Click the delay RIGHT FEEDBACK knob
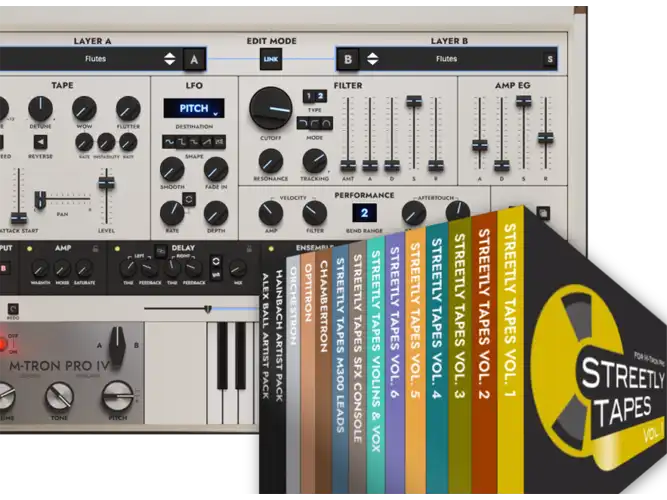 194,269
